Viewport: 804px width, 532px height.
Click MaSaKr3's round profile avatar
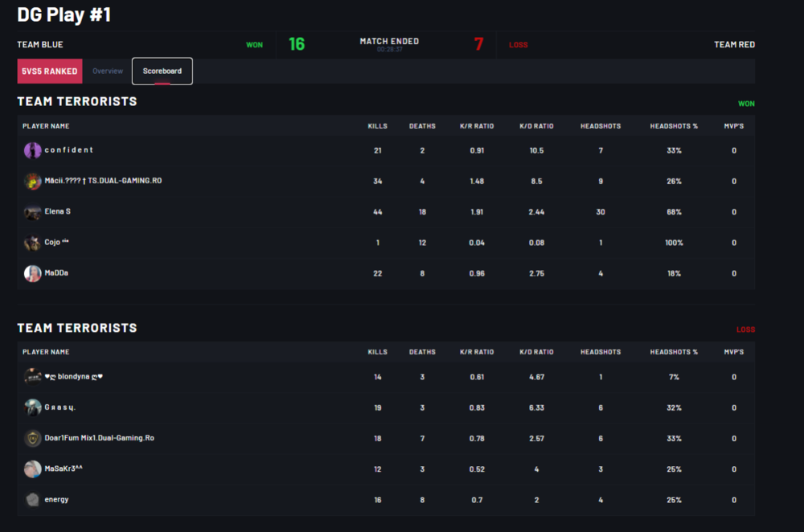click(x=32, y=469)
